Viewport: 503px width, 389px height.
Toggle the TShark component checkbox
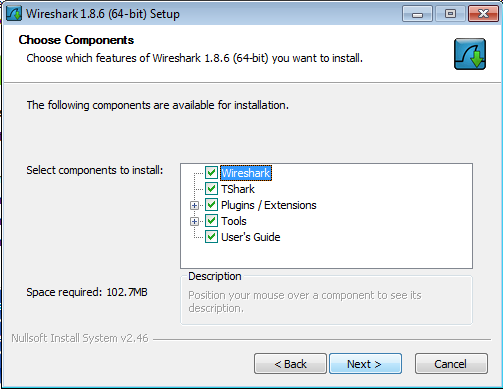(x=211, y=189)
